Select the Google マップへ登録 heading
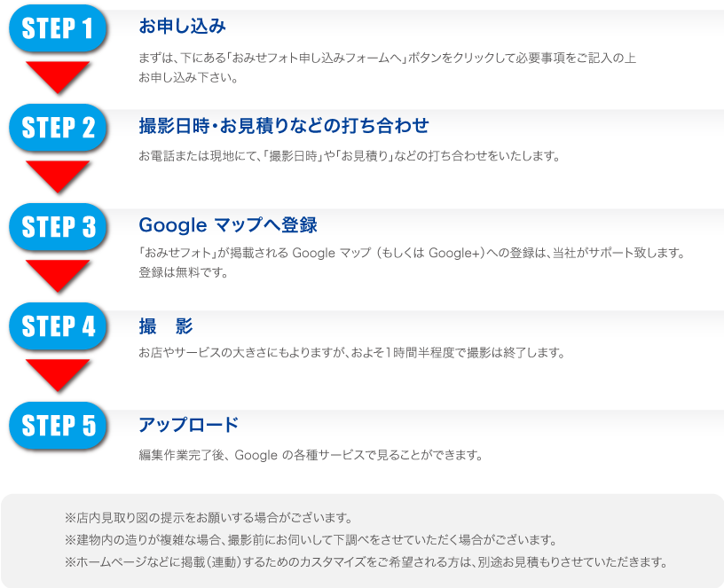Viewport: 724px width, 588px height. tap(228, 225)
